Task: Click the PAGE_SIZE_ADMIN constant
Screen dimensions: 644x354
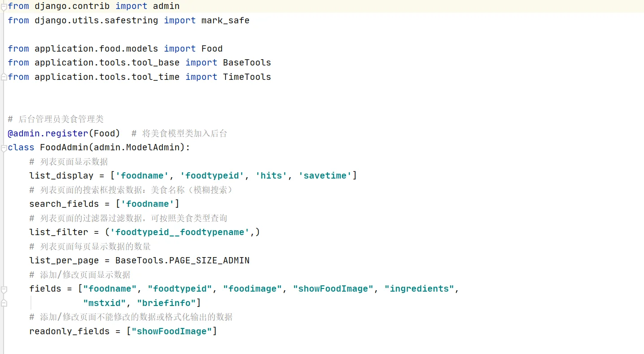Action: tap(209, 260)
